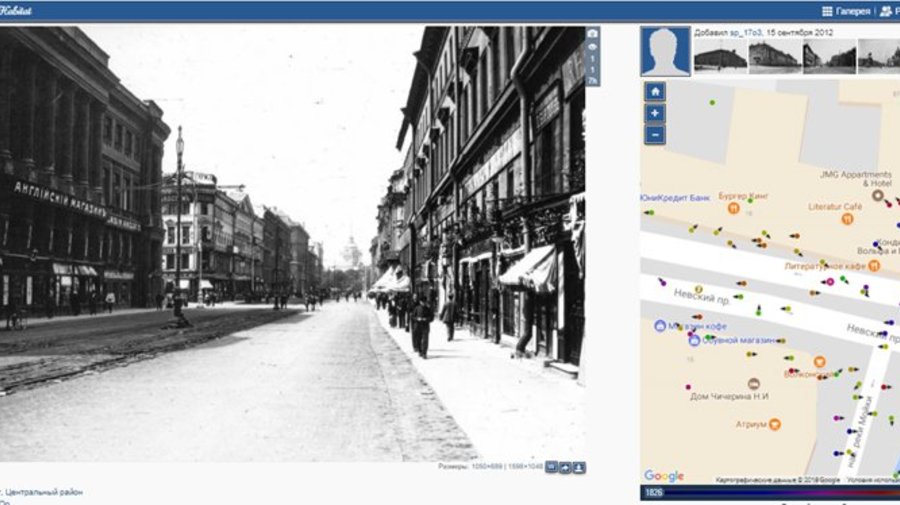Open second thumbnail in uploader strip
The width and height of the screenshot is (900, 505).
(774, 56)
